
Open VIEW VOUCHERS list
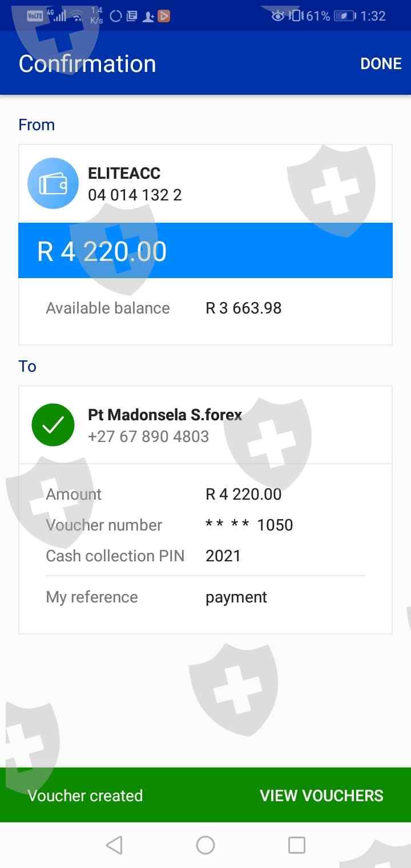click(x=321, y=795)
